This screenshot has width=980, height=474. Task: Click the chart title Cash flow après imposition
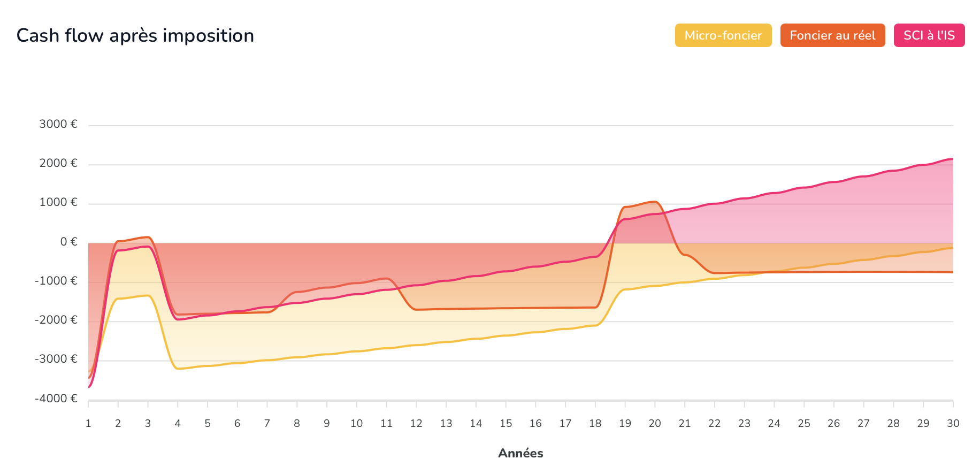tap(135, 35)
